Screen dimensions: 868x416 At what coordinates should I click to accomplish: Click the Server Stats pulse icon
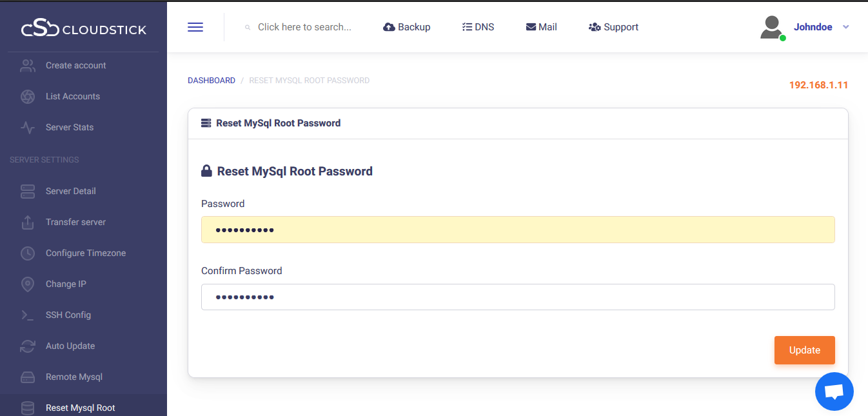click(x=28, y=127)
